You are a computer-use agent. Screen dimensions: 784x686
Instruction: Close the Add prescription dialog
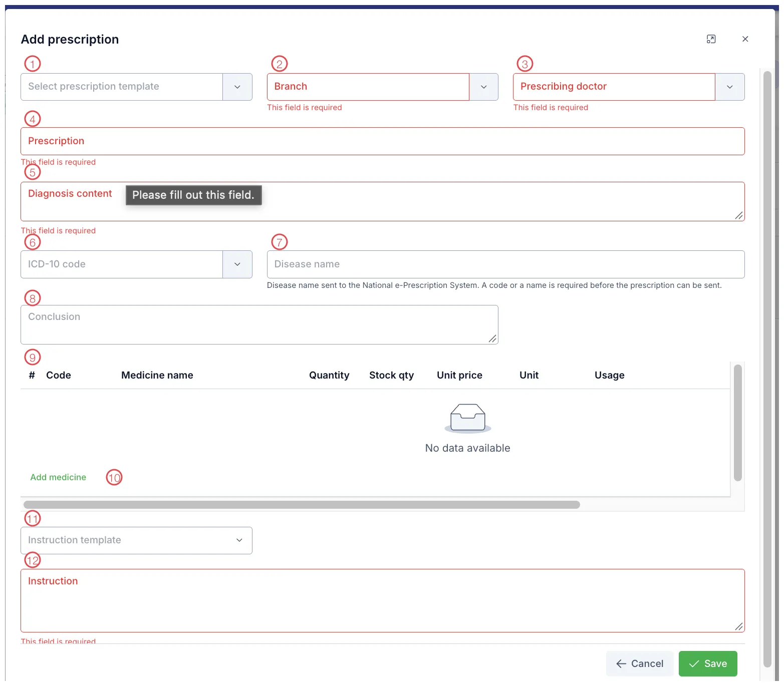[745, 39]
